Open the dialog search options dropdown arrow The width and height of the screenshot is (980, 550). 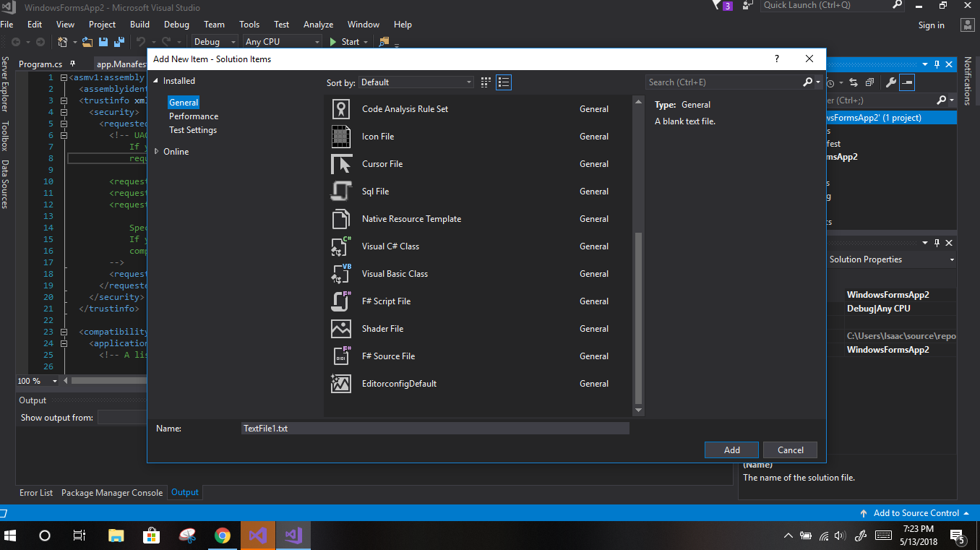tap(818, 82)
